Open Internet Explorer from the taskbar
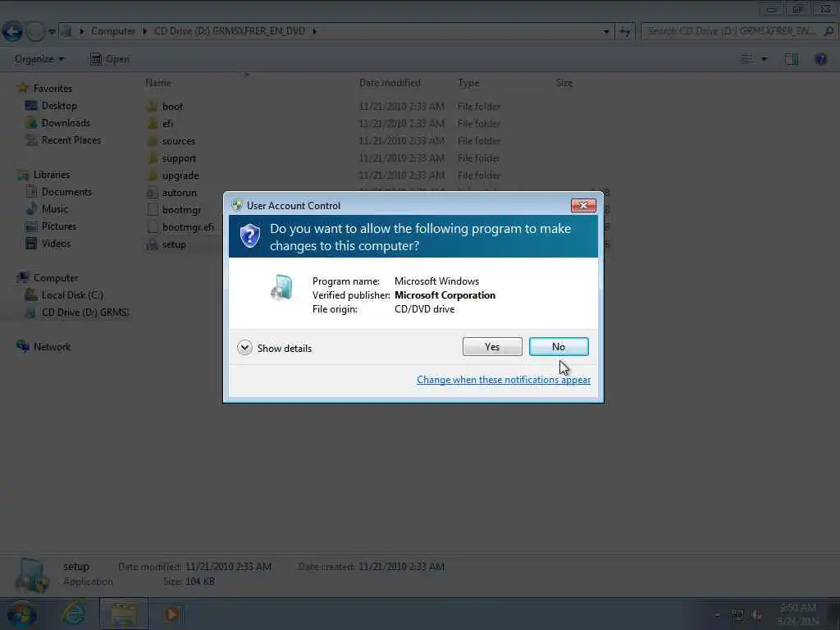 click(x=73, y=614)
